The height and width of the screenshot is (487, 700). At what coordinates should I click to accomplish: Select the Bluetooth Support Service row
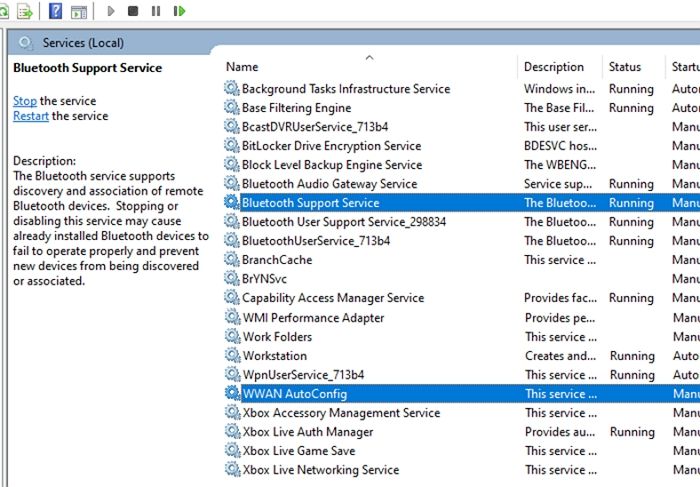(x=310, y=203)
